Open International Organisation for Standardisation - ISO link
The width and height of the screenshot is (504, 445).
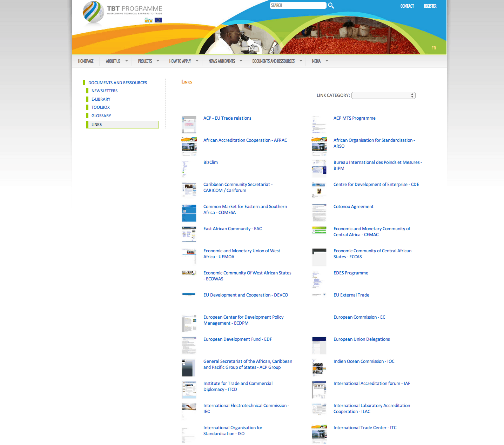[233, 431]
